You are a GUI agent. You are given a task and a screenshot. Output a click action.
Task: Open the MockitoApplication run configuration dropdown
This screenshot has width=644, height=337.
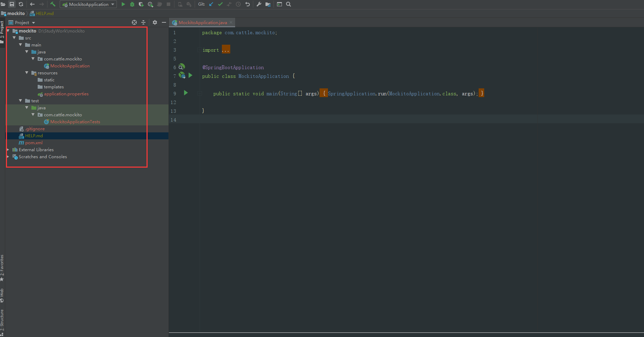pos(89,4)
